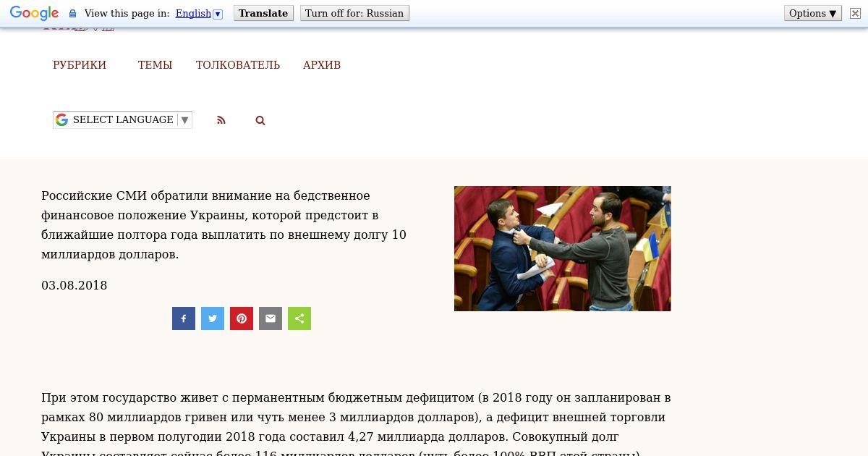868x456 pixels.
Task: Share article on Twitter
Action: [x=213, y=318]
